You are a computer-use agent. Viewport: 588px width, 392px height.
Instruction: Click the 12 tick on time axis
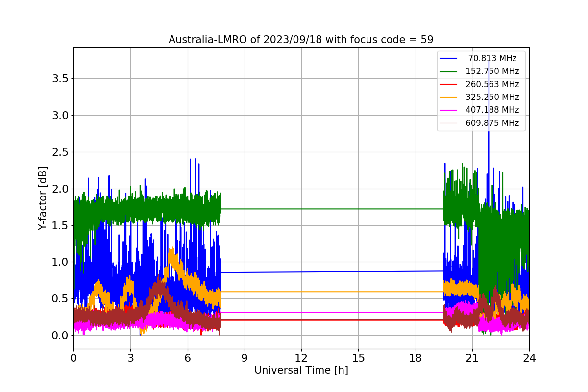pos(301,358)
